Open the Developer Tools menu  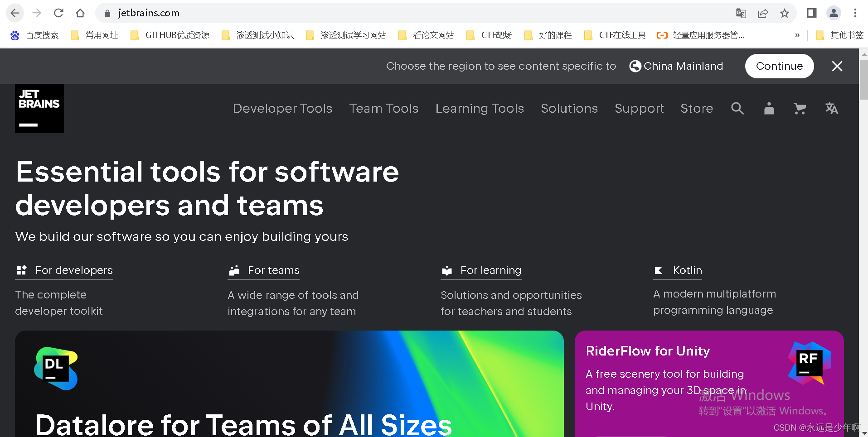[x=282, y=108]
